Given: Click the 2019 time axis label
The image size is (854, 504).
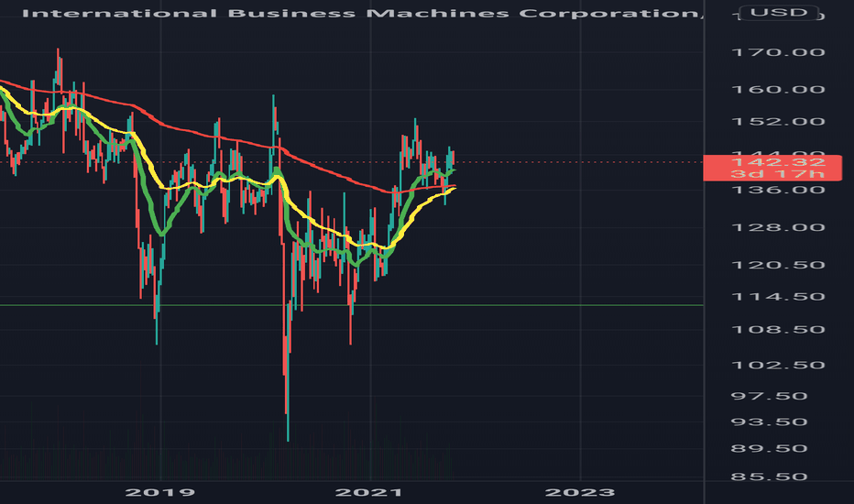Looking at the screenshot, I should coord(160,493).
